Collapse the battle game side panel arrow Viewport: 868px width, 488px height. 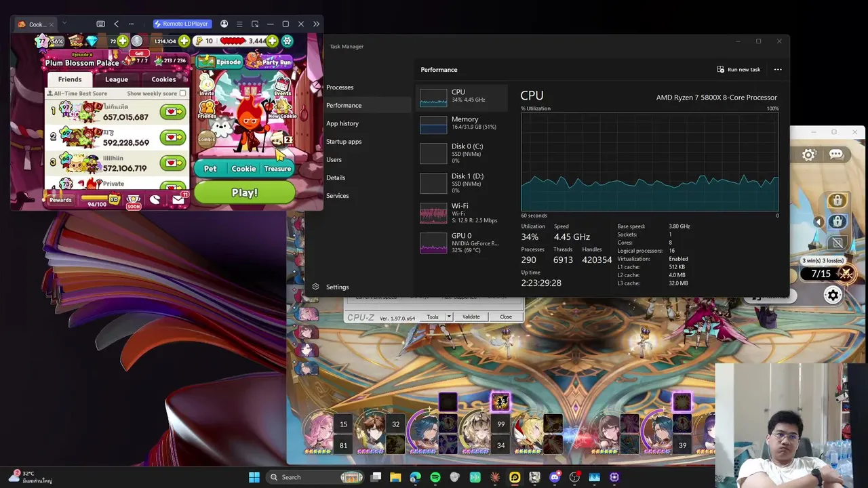(818, 222)
